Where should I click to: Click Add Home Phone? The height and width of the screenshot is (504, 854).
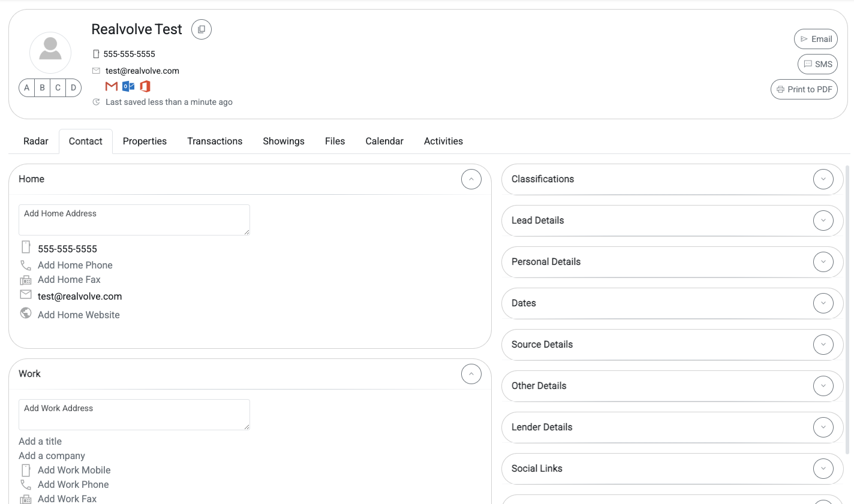pyautogui.click(x=75, y=265)
